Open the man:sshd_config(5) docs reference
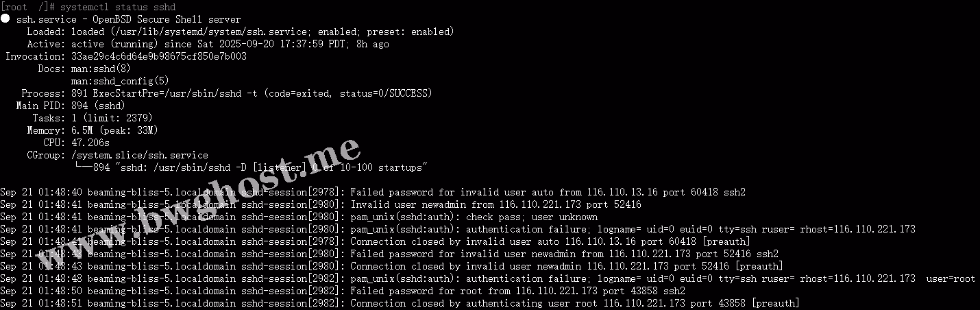The height and width of the screenshot is (310, 980). coord(120,82)
